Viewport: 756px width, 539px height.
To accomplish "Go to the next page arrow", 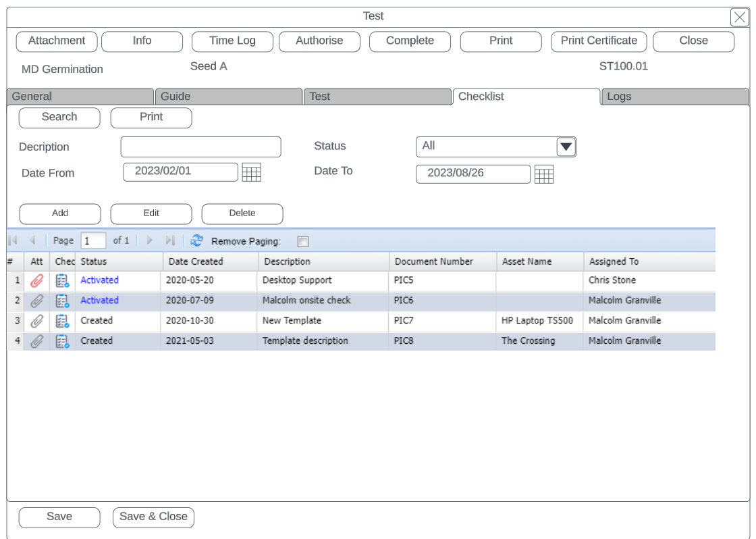I will click(150, 240).
